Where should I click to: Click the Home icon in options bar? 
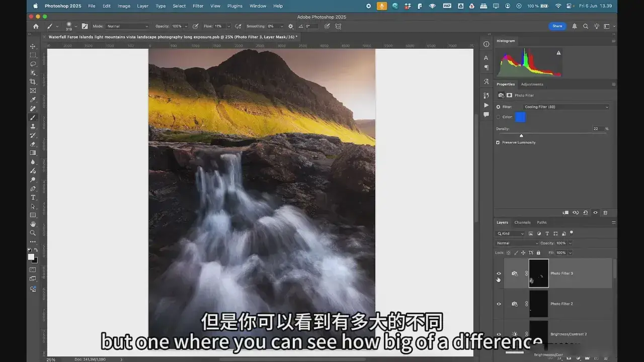coord(36,26)
